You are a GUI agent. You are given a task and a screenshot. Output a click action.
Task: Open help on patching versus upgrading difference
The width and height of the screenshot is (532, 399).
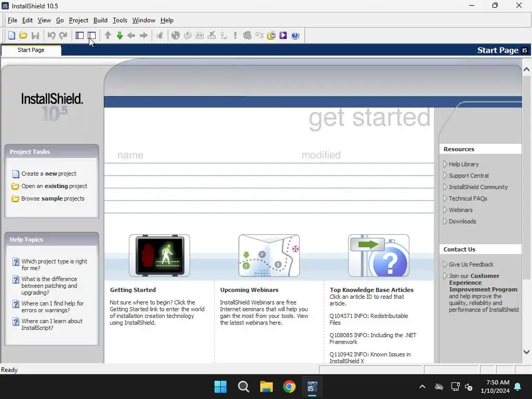coord(49,286)
